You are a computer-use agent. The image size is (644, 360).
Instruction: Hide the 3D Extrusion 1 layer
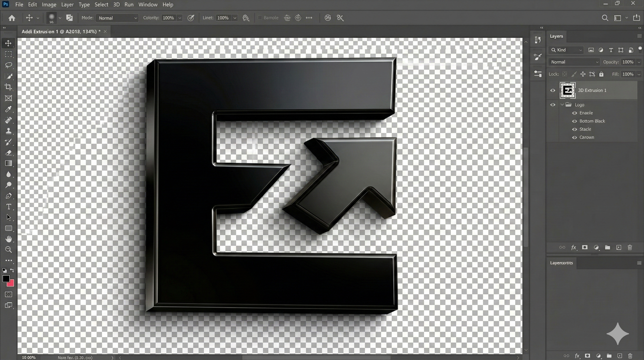tap(553, 90)
